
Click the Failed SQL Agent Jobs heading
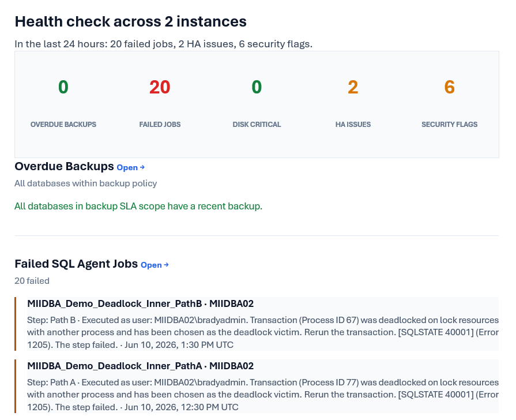(76, 264)
